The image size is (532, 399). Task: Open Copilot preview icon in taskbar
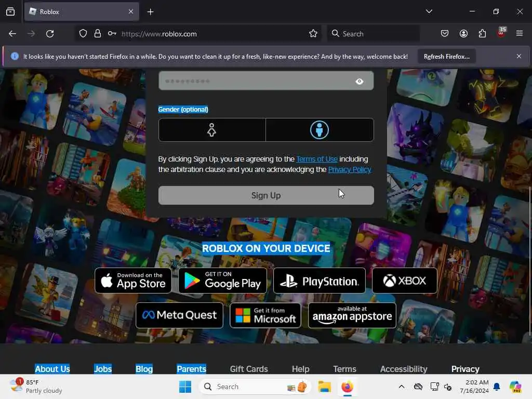click(515, 387)
